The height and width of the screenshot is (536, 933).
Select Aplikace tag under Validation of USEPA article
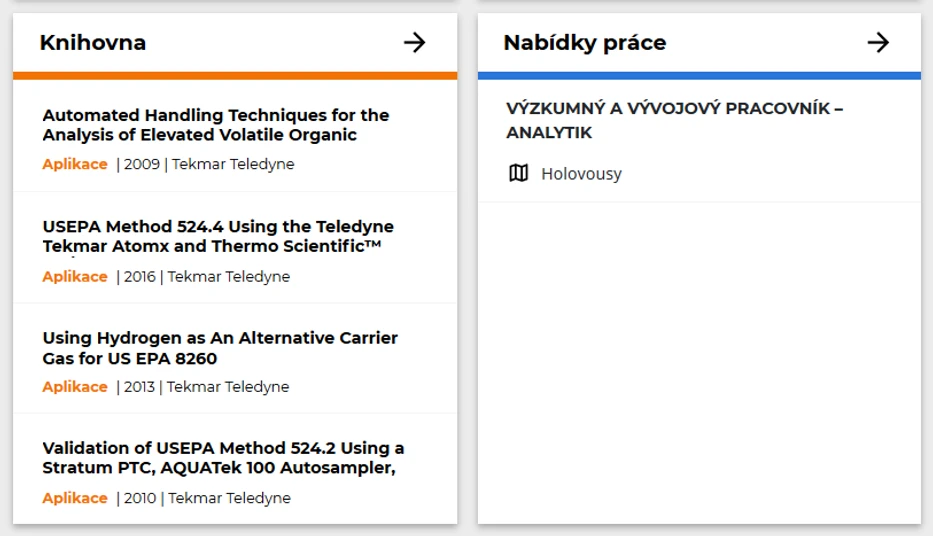click(75, 498)
